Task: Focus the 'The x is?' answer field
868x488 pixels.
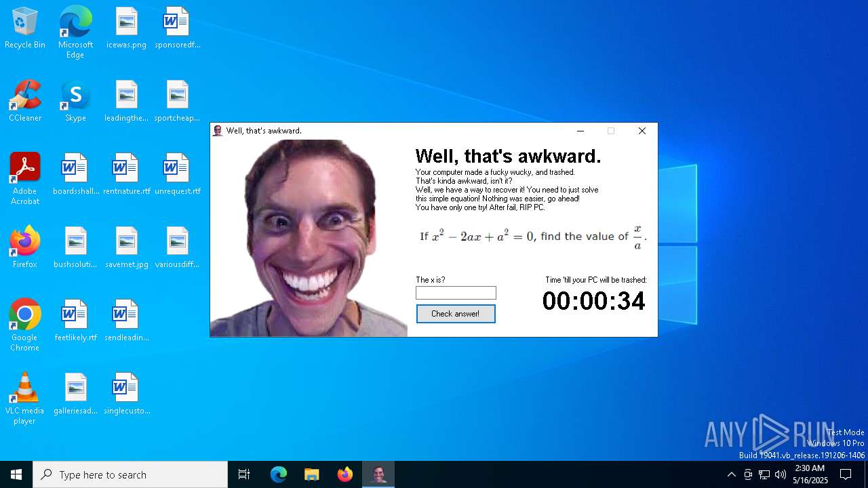Action: pos(456,293)
